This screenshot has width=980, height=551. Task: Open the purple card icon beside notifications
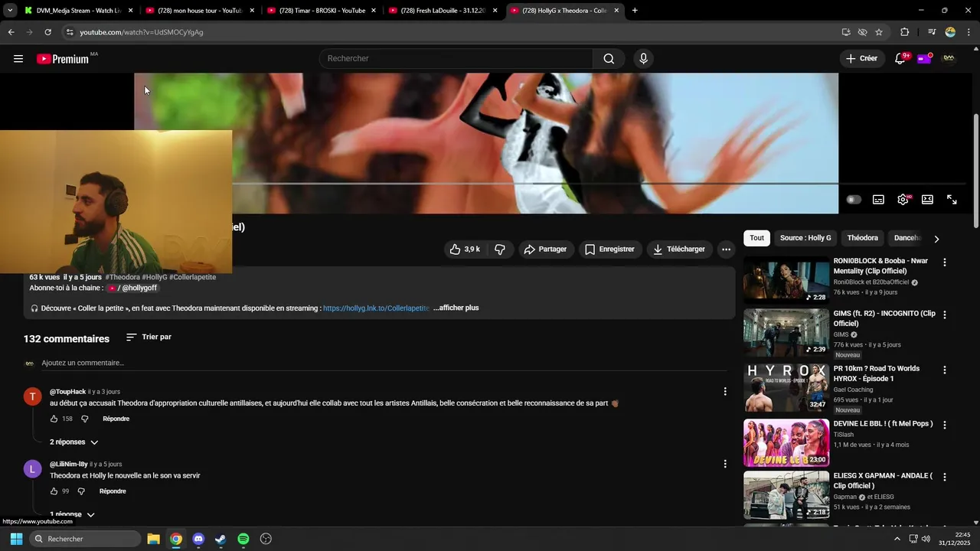click(x=924, y=59)
